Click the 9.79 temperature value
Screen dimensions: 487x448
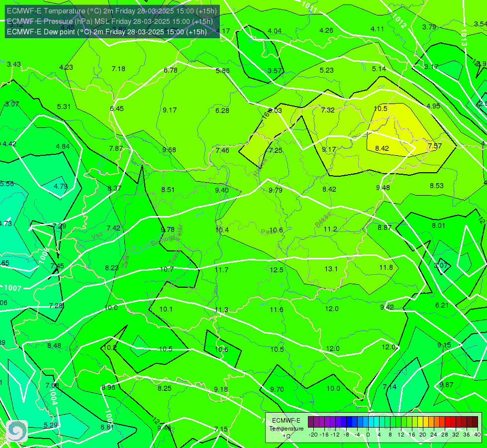click(x=276, y=190)
